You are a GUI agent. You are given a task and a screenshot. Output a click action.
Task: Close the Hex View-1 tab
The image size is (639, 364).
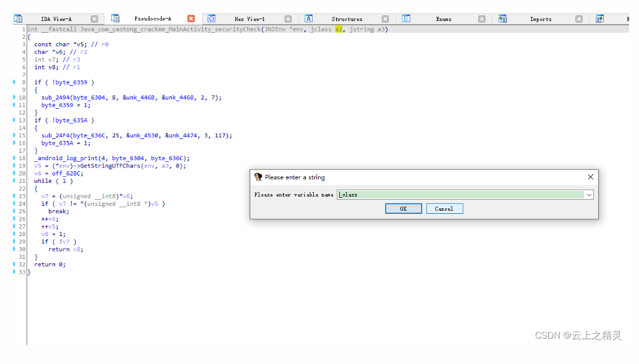click(288, 19)
